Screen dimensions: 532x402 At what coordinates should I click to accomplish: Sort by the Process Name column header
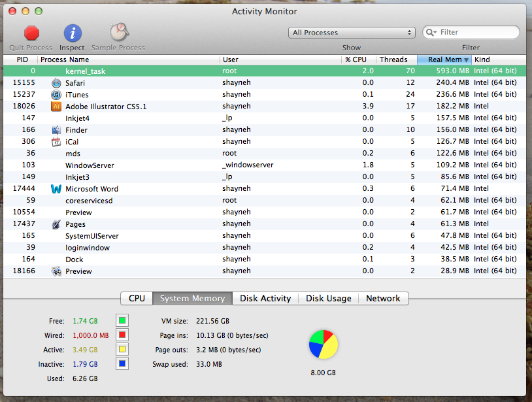coord(129,59)
